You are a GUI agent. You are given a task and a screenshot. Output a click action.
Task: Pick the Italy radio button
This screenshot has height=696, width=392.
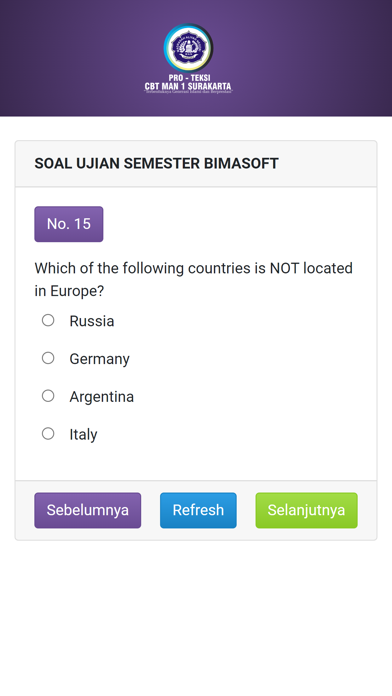(x=48, y=433)
